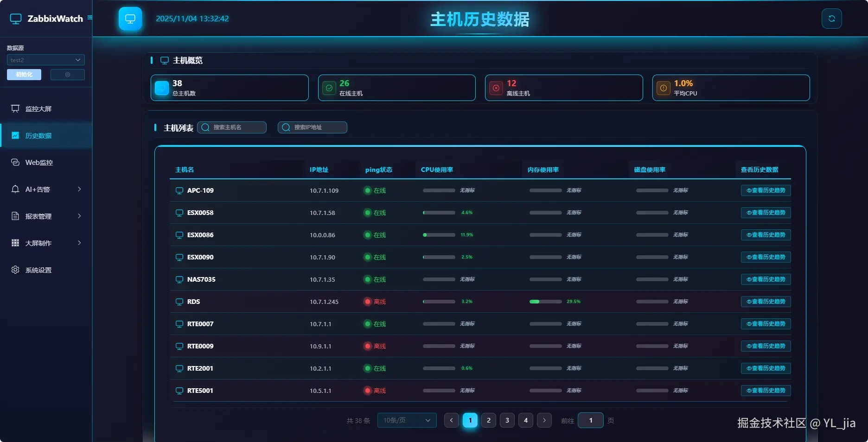Click the CPU使用率 column header
This screenshot has height=442, width=868.
tap(437, 170)
